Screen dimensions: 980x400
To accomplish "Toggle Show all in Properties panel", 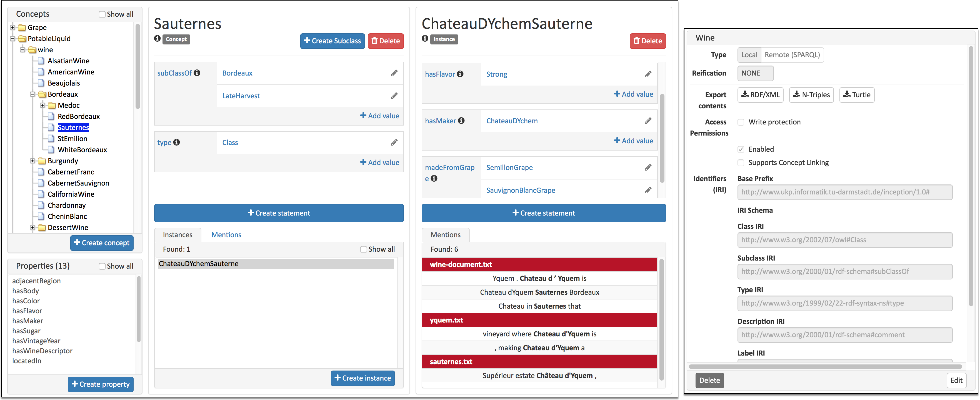I will [102, 266].
